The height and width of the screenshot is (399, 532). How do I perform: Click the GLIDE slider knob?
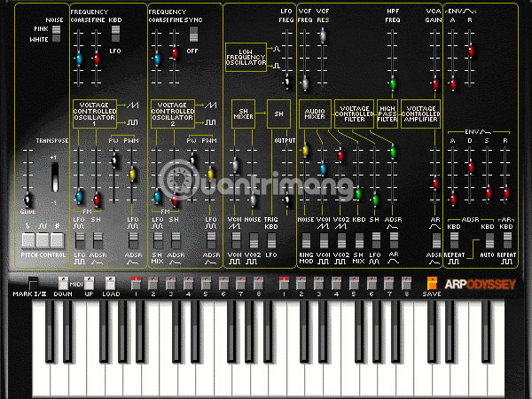[27, 199]
